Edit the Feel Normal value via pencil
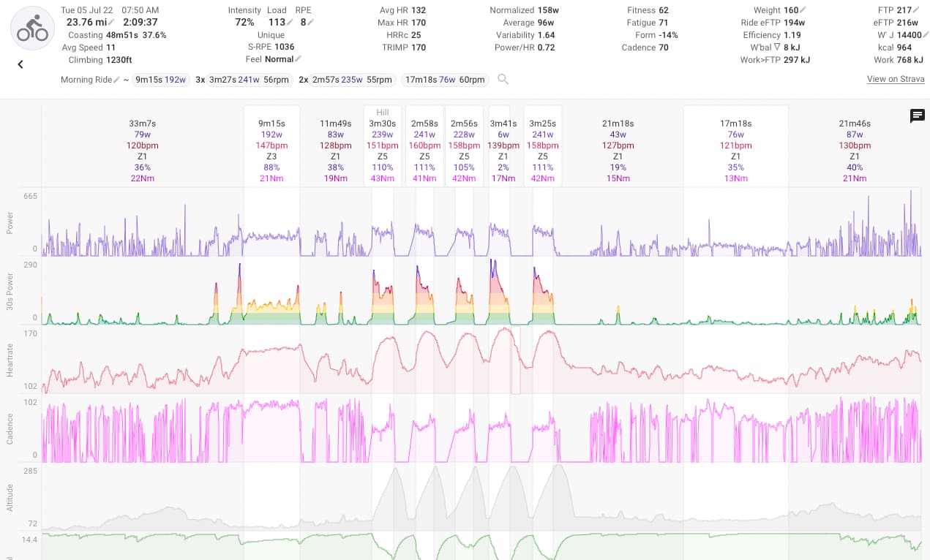The width and height of the screenshot is (930, 560). (x=298, y=59)
